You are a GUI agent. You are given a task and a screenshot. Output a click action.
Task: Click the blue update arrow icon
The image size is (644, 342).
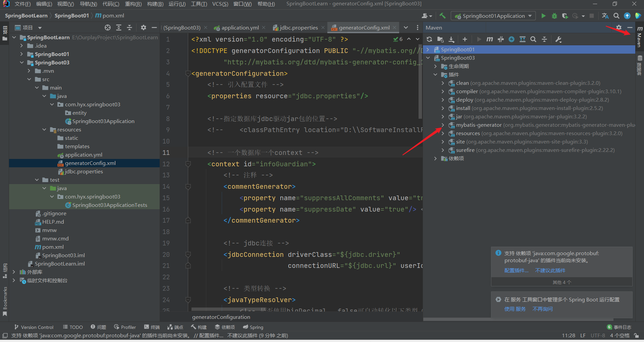pos(627,16)
